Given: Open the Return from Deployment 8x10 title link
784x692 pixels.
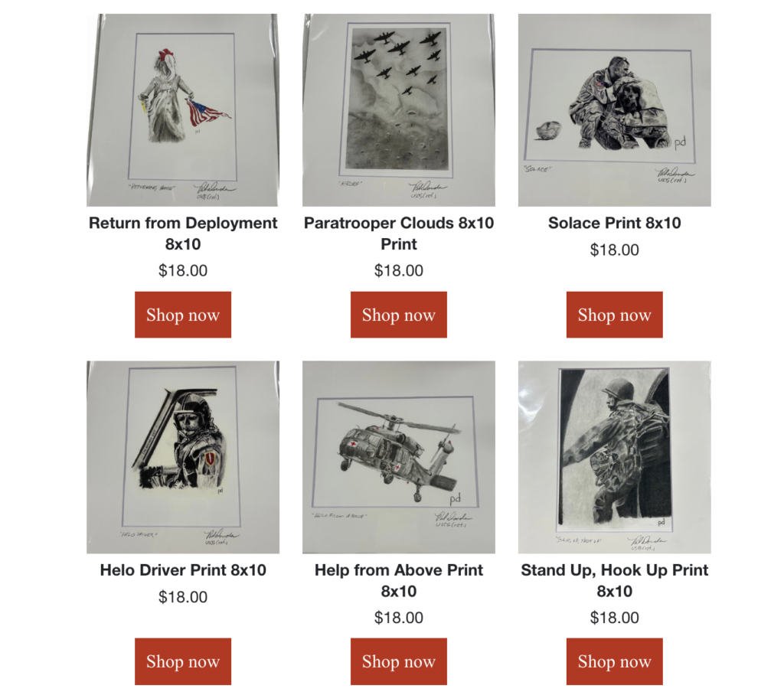Looking at the screenshot, I should pos(183,233).
